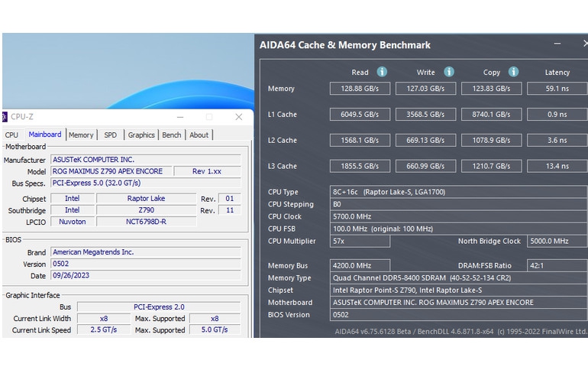Click the Model field ROG MAXIMUS Z790 APEX ENCORE
The height and width of the screenshot is (370, 588).
(111, 171)
